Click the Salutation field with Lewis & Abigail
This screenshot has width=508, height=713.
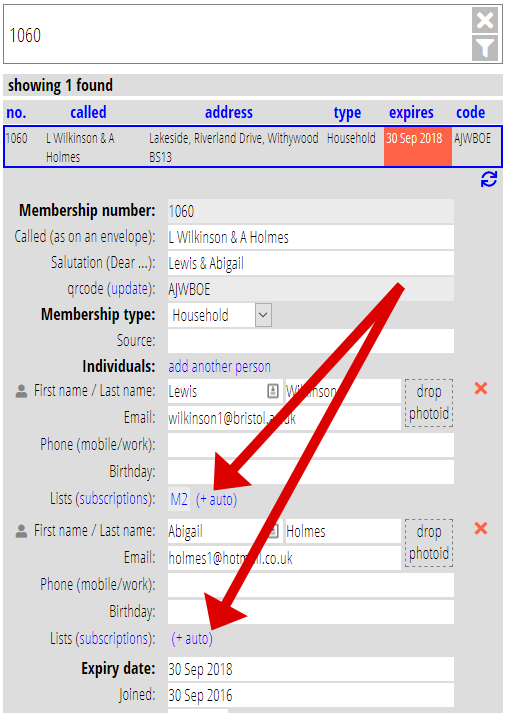tap(311, 263)
